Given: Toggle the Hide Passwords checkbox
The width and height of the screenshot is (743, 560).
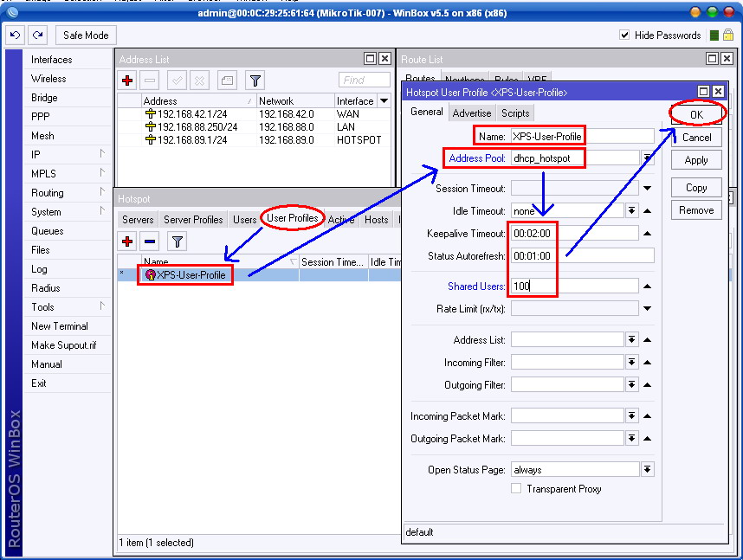Looking at the screenshot, I should [x=625, y=35].
